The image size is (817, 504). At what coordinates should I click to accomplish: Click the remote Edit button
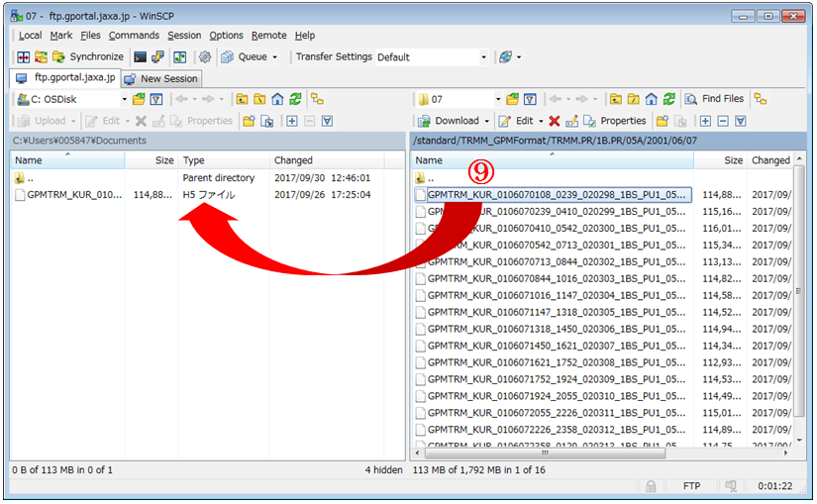pos(516,121)
